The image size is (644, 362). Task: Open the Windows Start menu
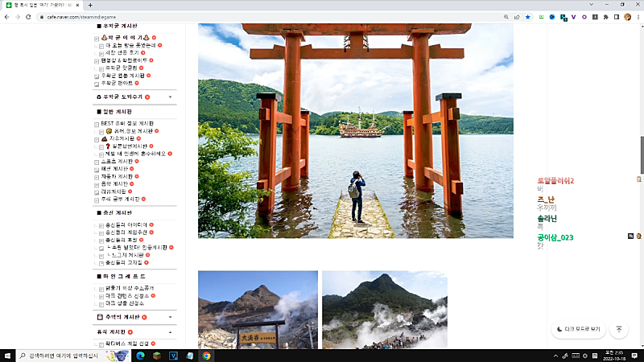click(x=7, y=355)
